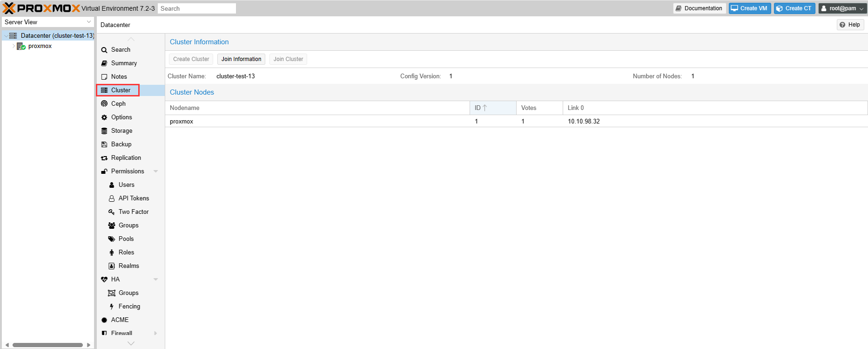Sort by the ID column header
868x349 pixels.
[x=493, y=108]
